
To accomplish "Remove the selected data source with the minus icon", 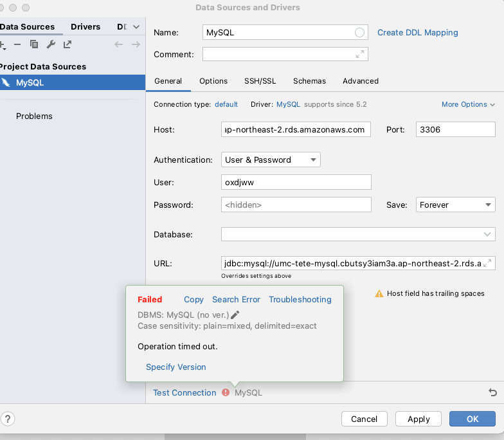I will (x=17, y=44).
